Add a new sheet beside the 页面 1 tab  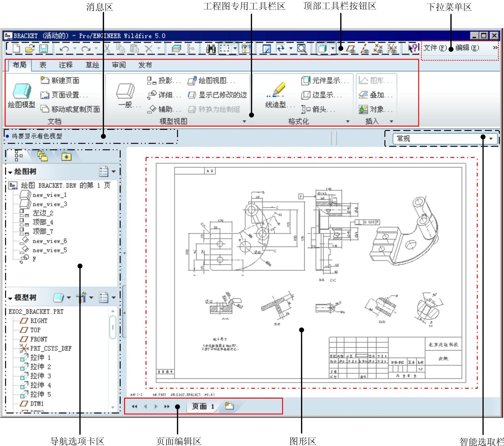pos(229,406)
